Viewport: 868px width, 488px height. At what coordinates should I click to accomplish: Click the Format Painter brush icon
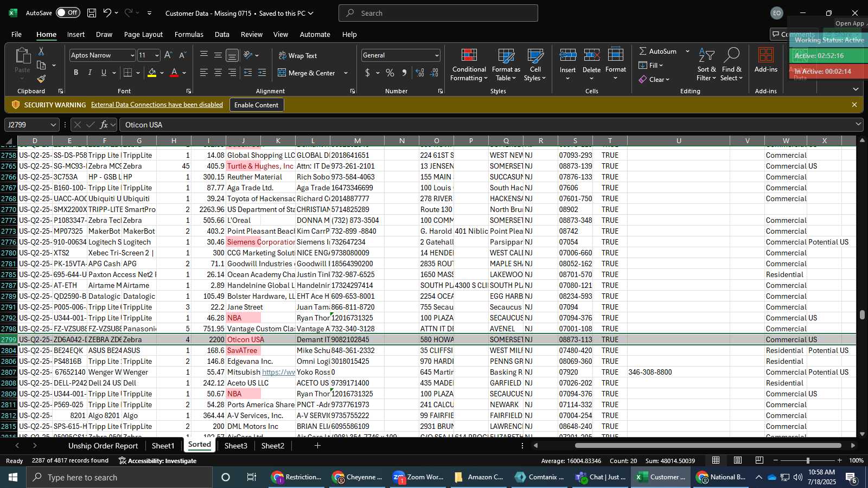[41, 79]
